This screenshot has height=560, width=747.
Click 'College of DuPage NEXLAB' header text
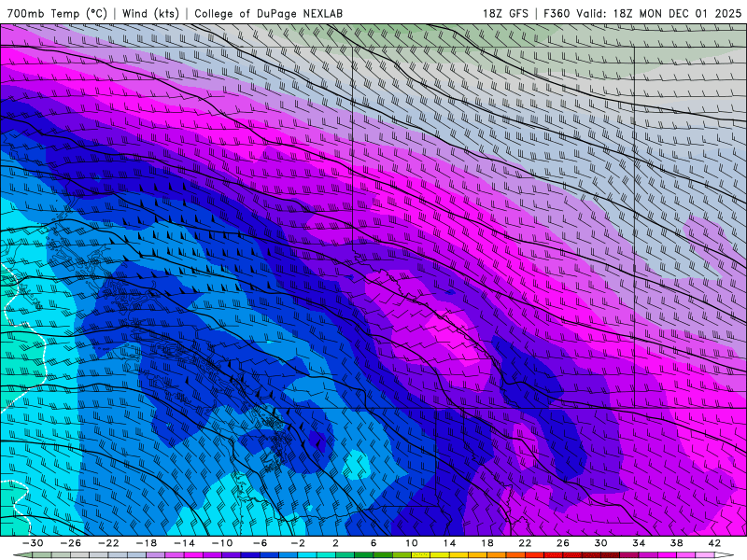click(x=268, y=13)
